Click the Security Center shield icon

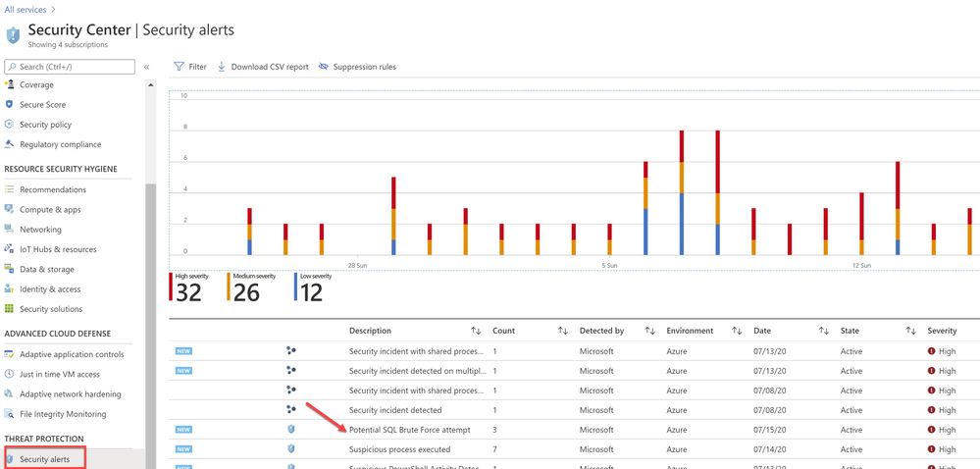point(13,35)
